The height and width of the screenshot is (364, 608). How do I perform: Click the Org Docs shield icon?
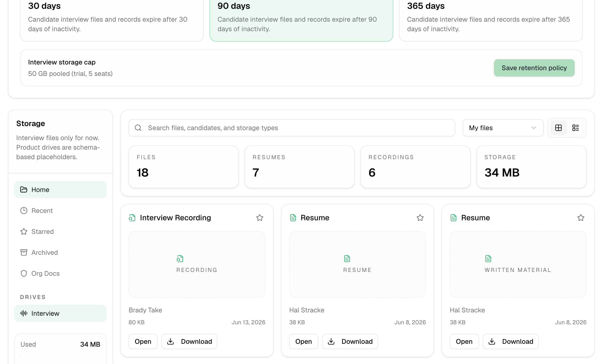[x=24, y=273]
